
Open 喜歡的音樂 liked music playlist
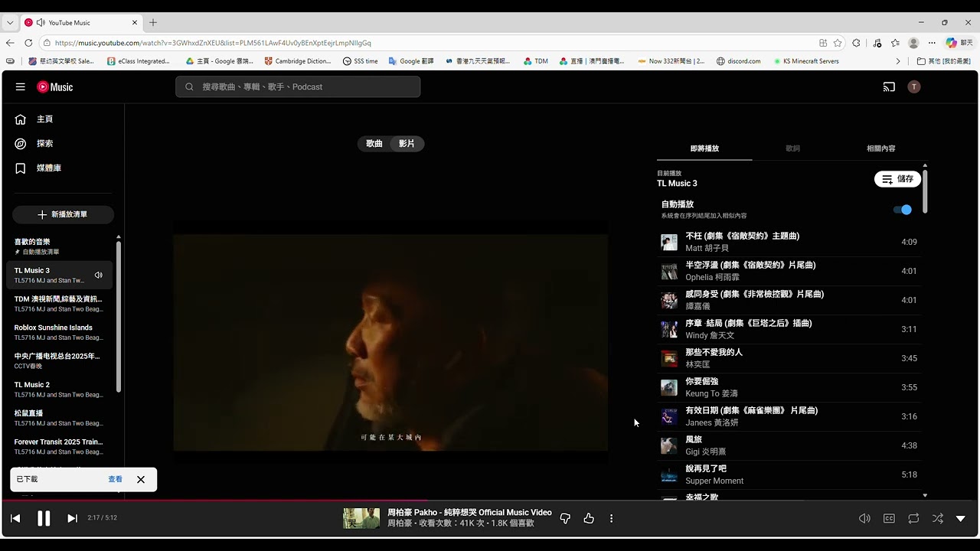point(60,246)
